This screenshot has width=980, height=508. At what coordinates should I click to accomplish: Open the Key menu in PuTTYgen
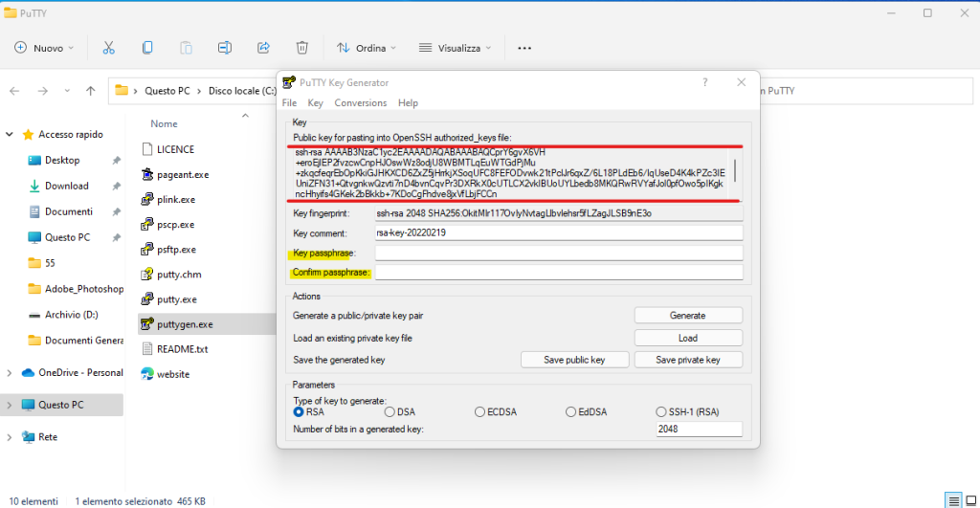click(315, 102)
